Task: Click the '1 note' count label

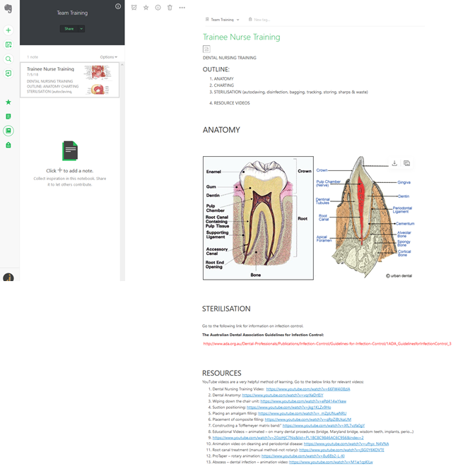Action: (x=33, y=57)
